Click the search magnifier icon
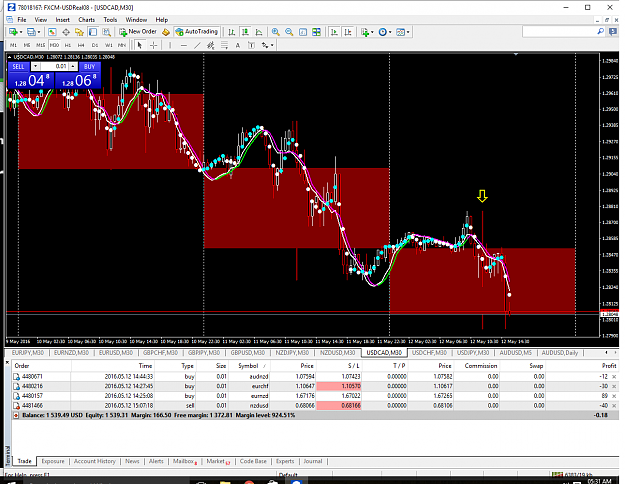 pos(600,31)
